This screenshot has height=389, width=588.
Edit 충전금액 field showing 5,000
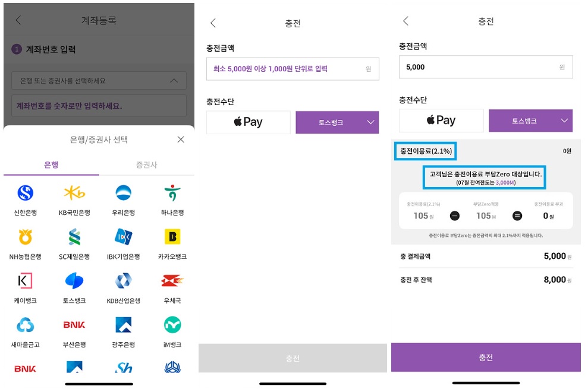(486, 67)
